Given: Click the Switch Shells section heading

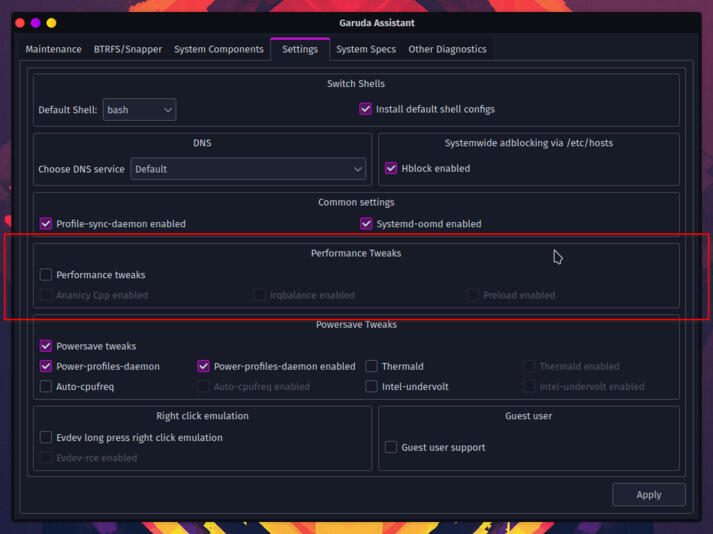Looking at the screenshot, I should (x=356, y=84).
